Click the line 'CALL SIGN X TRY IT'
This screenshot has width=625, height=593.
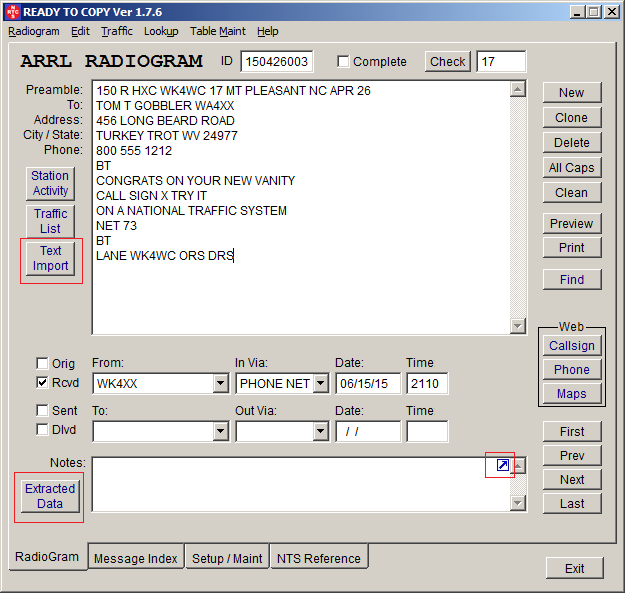click(x=151, y=196)
